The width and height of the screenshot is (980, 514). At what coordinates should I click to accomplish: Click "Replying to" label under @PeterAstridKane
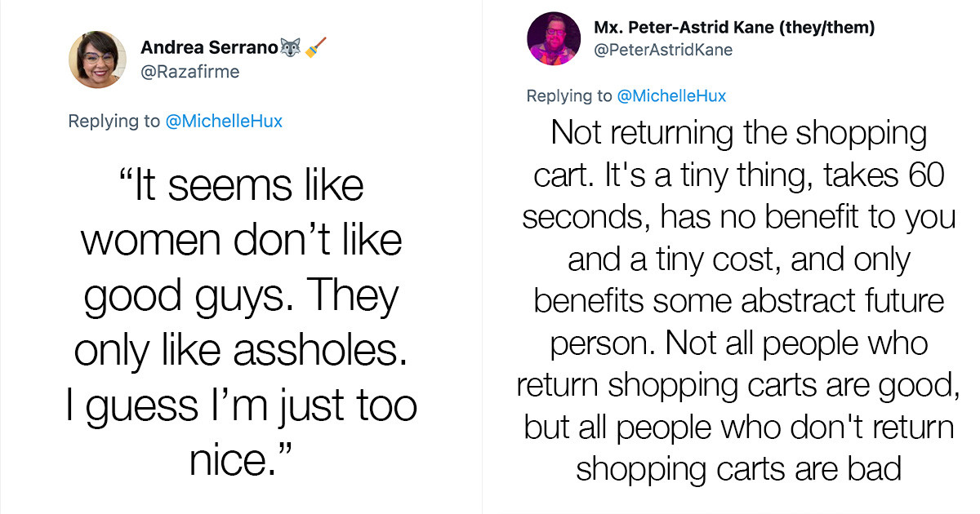click(568, 96)
